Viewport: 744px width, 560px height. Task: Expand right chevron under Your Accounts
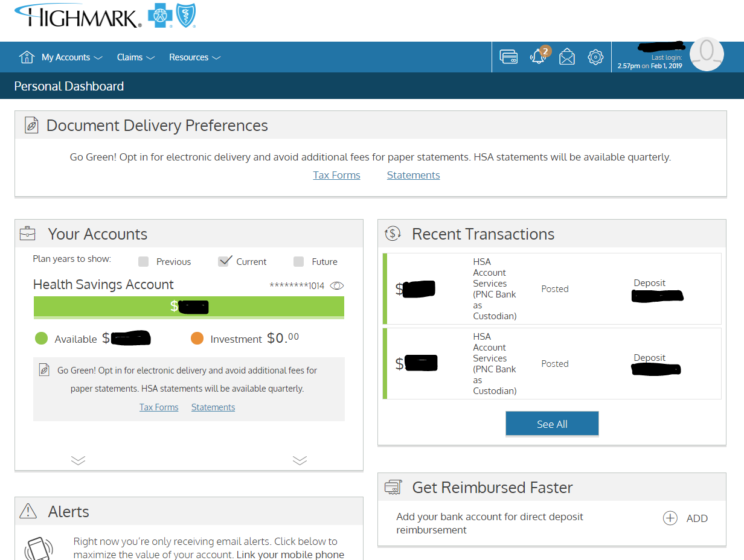click(x=300, y=460)
